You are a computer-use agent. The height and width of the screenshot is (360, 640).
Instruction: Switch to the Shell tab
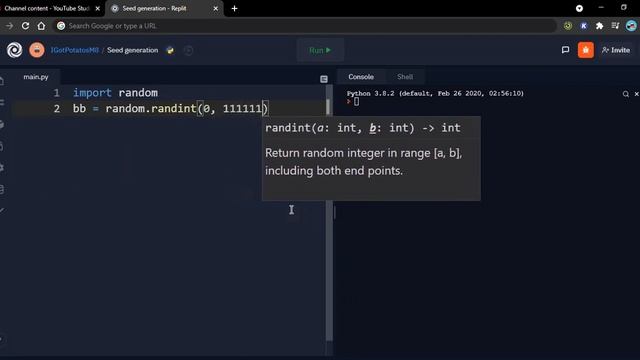coord(405,77)
